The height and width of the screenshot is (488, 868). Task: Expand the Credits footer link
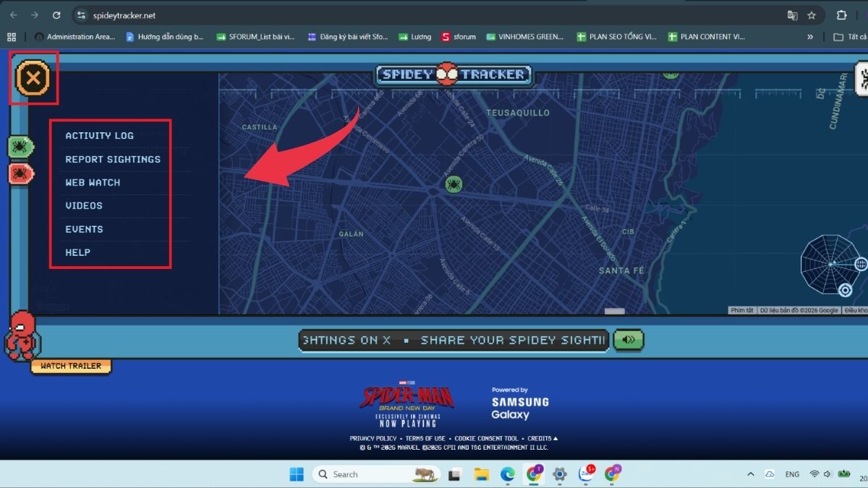tap(542, 438)
